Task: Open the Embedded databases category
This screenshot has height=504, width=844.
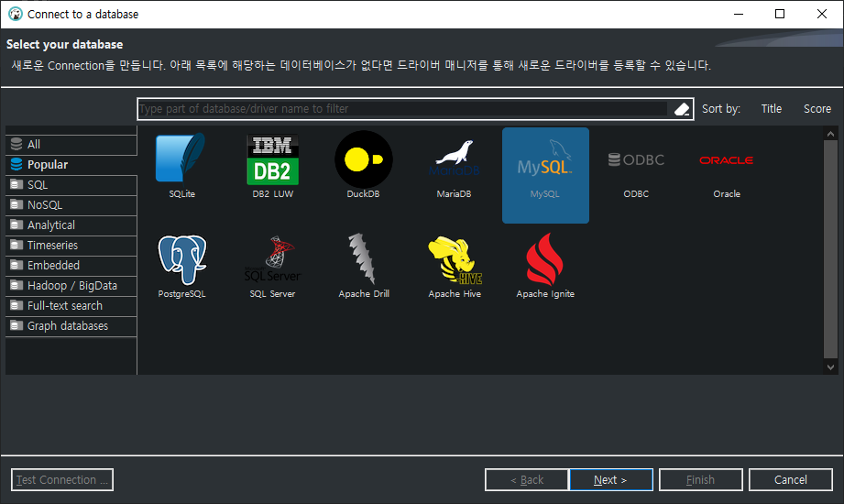Action: tap(71, 266)
